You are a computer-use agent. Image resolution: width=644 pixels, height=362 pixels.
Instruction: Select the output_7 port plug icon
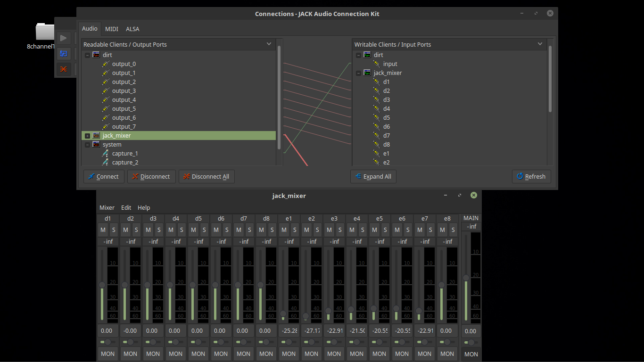pos(106,127)
